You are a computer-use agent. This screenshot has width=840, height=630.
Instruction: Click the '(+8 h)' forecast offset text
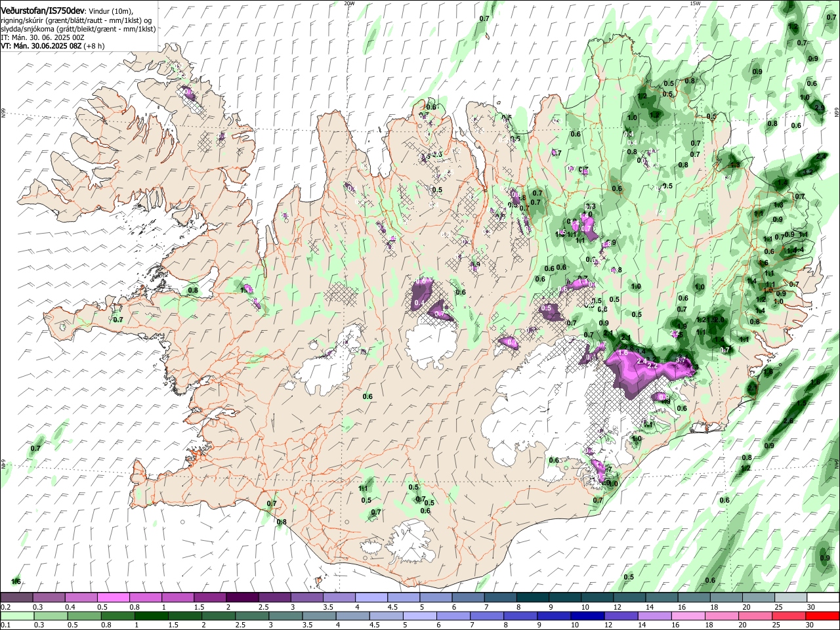(94, 46)
